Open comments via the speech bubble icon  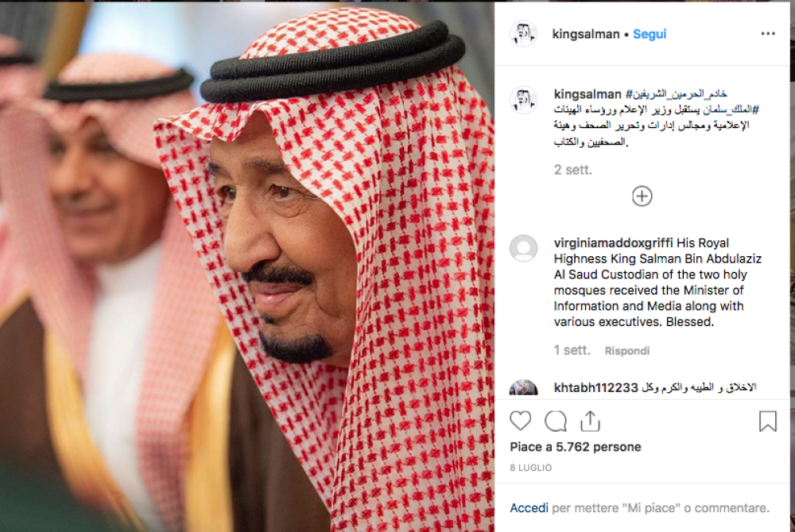[x=556, y=421]
